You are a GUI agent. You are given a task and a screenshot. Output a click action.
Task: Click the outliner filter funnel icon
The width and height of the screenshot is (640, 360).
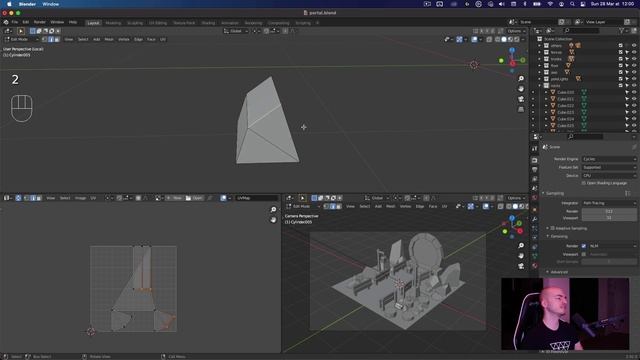pyautogui.click(x=621, y=31)
